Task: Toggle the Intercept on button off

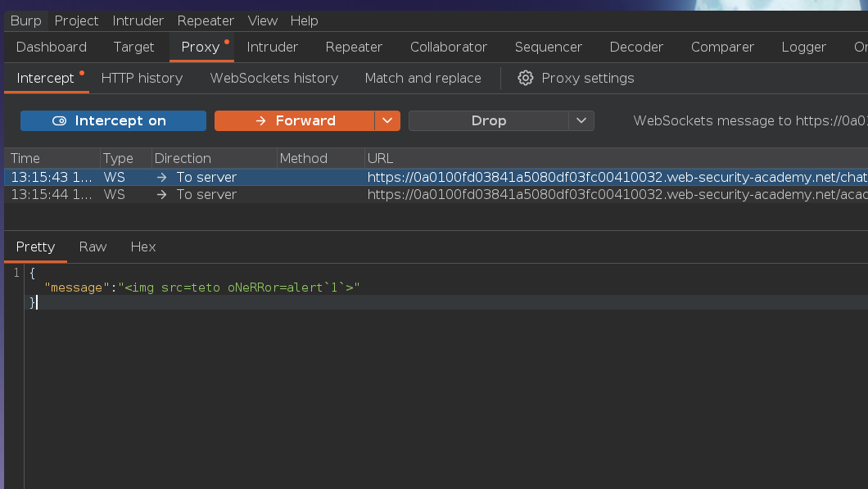Action: (x=114, y=120)
